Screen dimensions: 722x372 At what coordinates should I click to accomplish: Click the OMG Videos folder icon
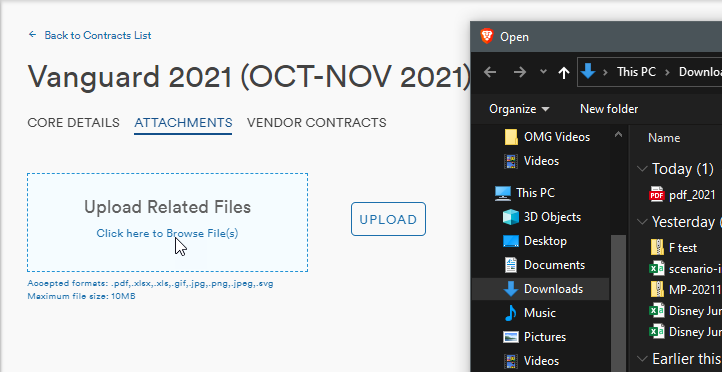coord(511,137)
